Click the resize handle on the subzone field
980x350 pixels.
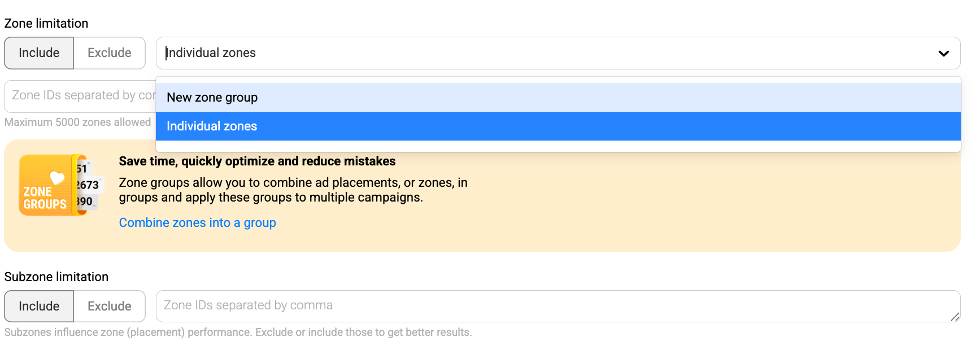pos(957,318)
